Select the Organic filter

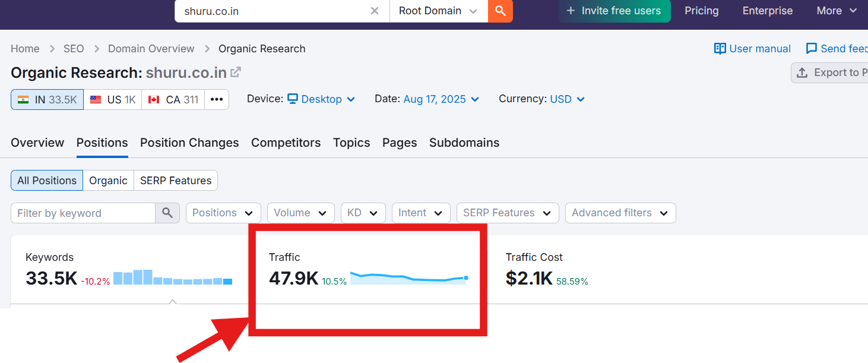pyautogui.click(x=108, y=181)
